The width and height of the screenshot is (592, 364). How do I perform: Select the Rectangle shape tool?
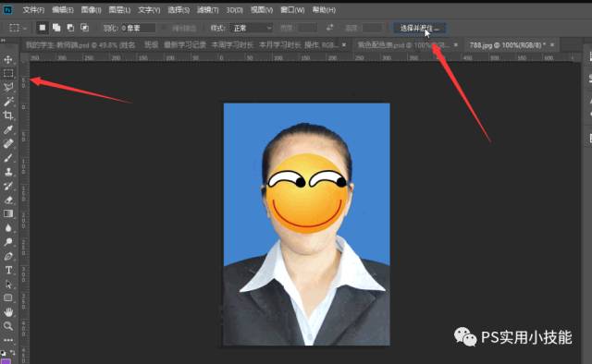coord(8,298)
